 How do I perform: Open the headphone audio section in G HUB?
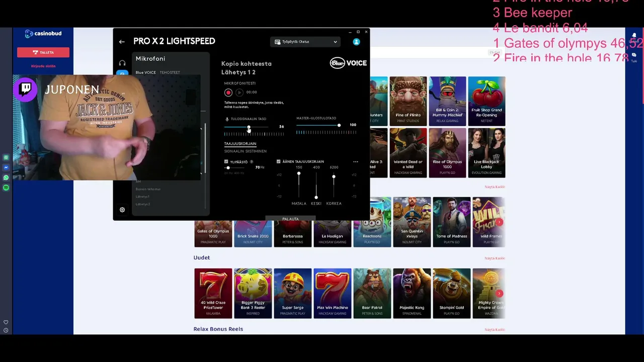[122, 63]
